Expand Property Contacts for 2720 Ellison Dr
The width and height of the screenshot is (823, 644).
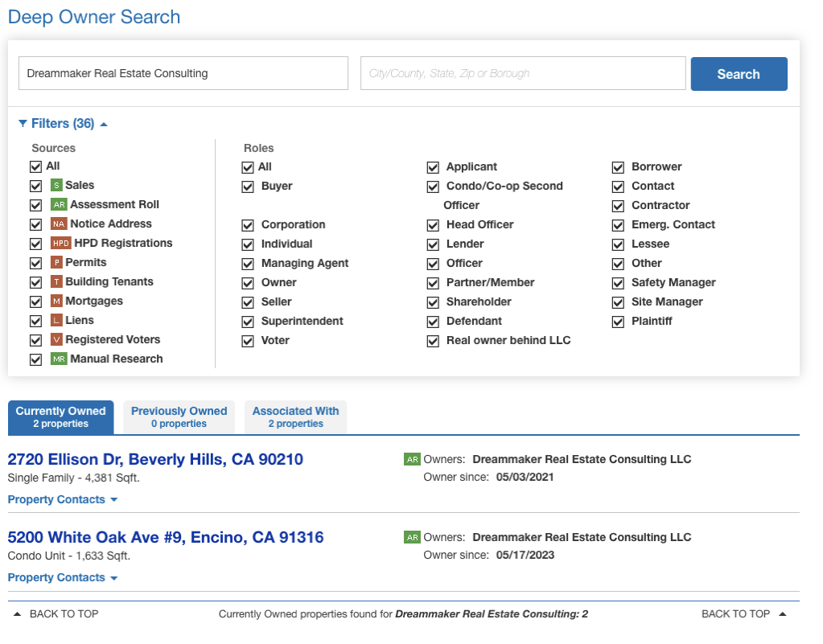pyautogui.click(x=63, y=500)
